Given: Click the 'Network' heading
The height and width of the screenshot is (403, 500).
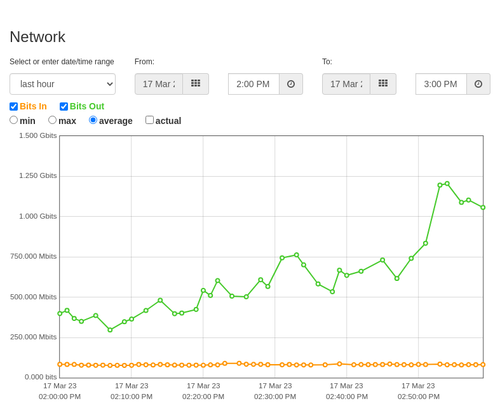Looking at the screenshot, I should [37, 37].
